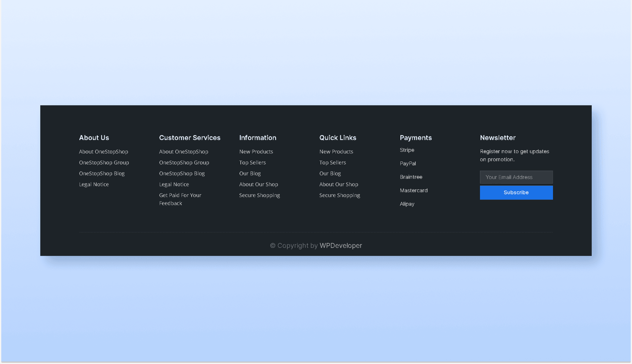The image size is (632, 364).
Task: Click Our Blog under Information
Action: click(250, 174)
